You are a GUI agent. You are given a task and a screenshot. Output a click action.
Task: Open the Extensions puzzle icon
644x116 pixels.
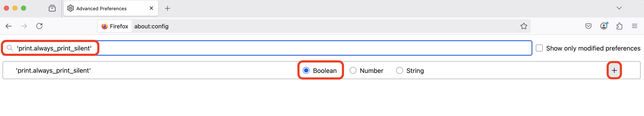coord(619,26)
